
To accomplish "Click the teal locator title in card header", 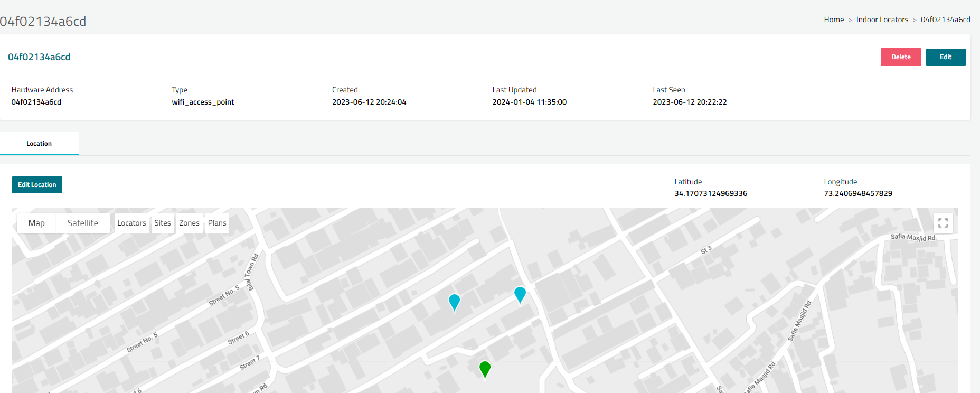I will coord(39,57).
